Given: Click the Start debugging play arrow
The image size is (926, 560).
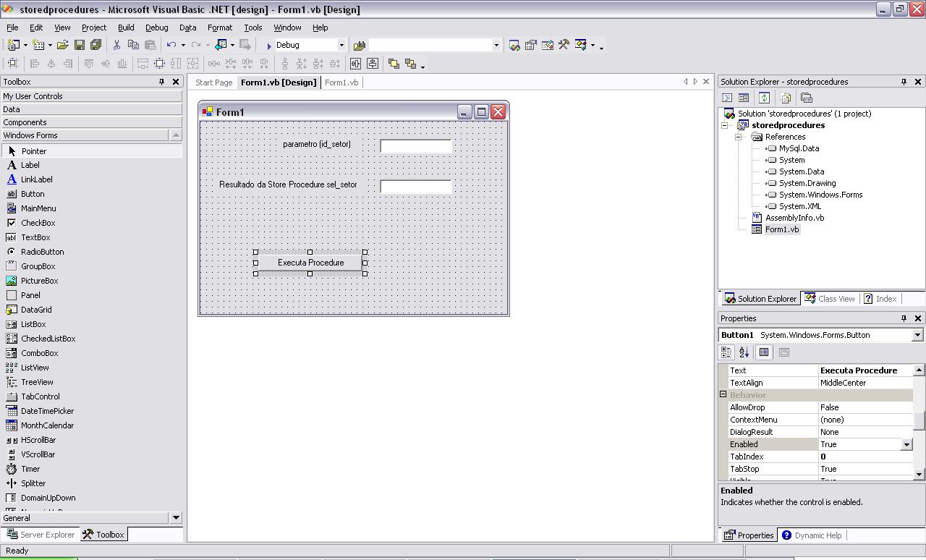Looking at the screenshot, I should [269, 45].
